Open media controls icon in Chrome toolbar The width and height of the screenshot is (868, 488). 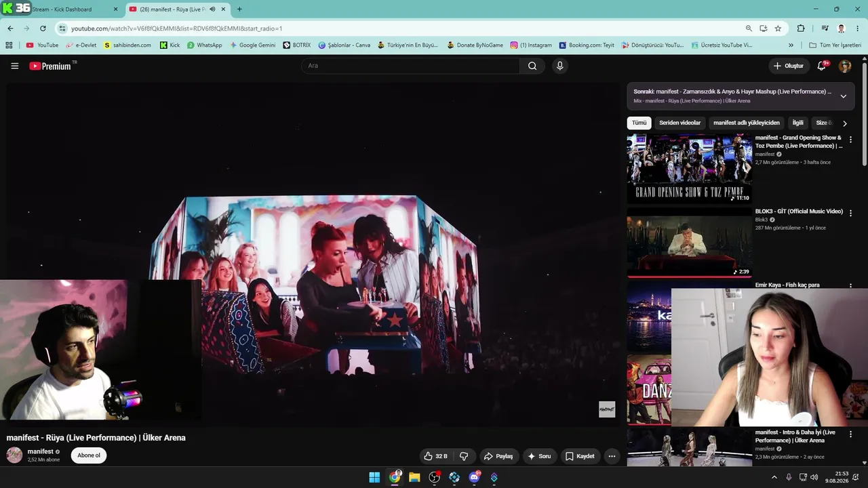[825, 28]
